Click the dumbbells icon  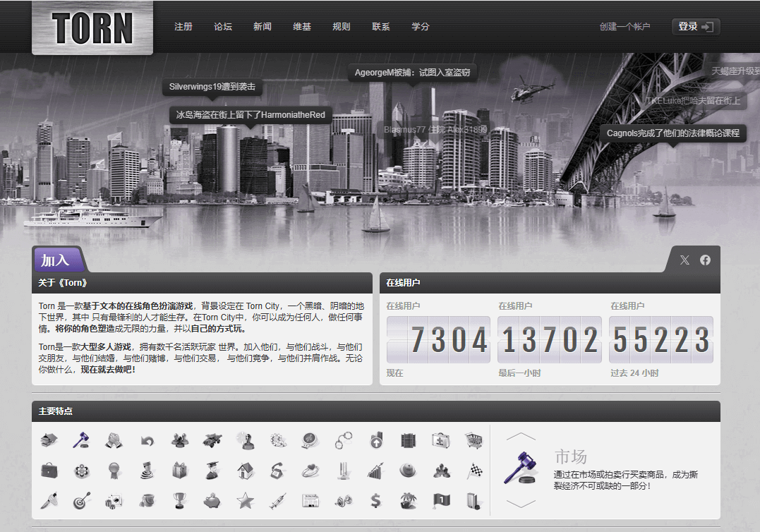tap(343, 500)
